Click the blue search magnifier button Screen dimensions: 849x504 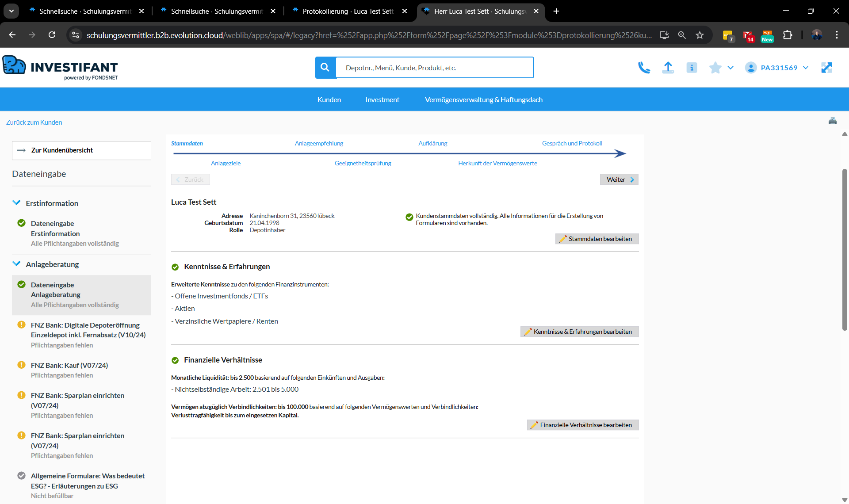coord(325,68)
